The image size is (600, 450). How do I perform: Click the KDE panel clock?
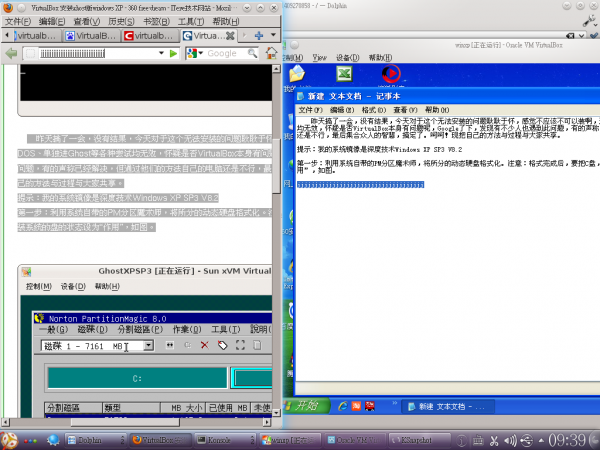click(x=567, y=440)
